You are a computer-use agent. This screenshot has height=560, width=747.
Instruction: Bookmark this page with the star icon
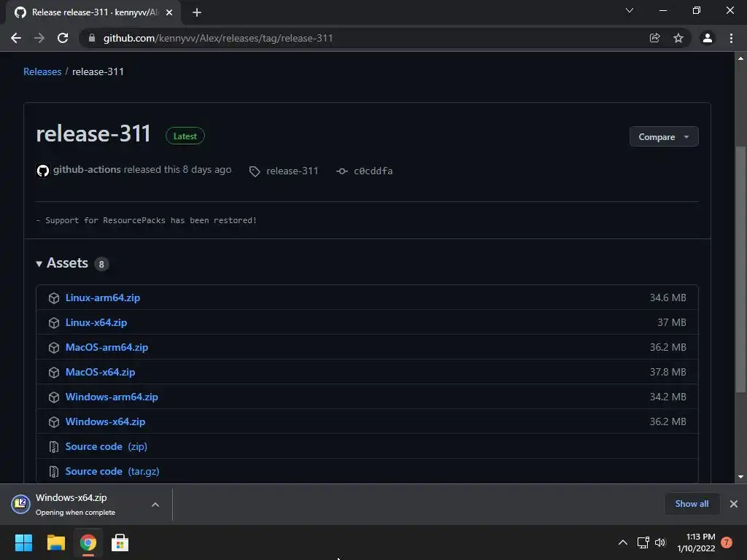tap(678, 38)
